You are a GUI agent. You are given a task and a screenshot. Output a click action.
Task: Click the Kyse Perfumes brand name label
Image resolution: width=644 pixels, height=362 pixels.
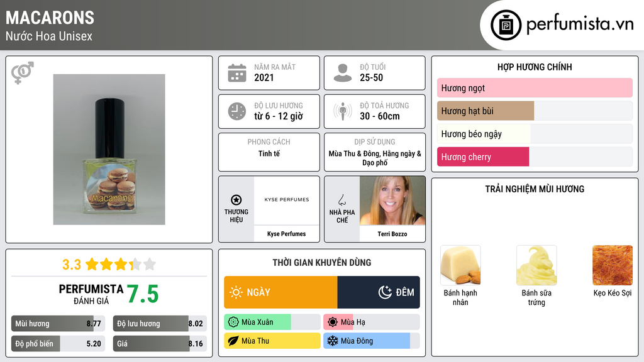point(286,234)
